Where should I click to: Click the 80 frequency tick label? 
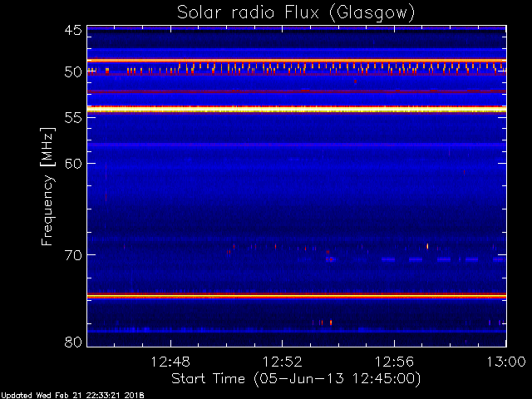pos(73,342)
